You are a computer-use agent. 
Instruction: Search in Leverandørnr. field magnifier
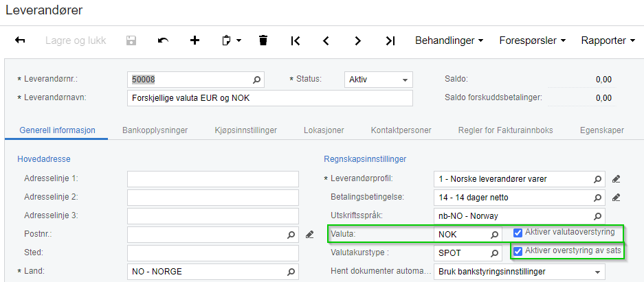[256, 80]
